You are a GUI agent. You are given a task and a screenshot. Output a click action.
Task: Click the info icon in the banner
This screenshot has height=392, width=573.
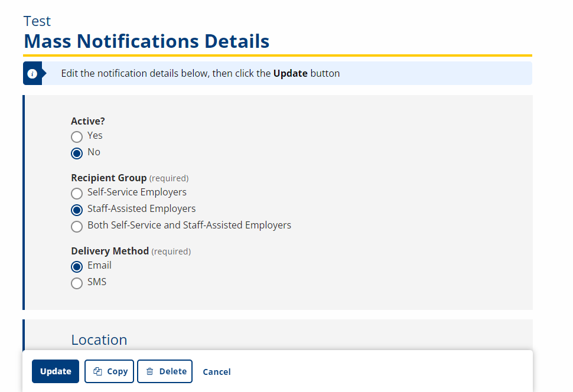click(x=32, y=74)
